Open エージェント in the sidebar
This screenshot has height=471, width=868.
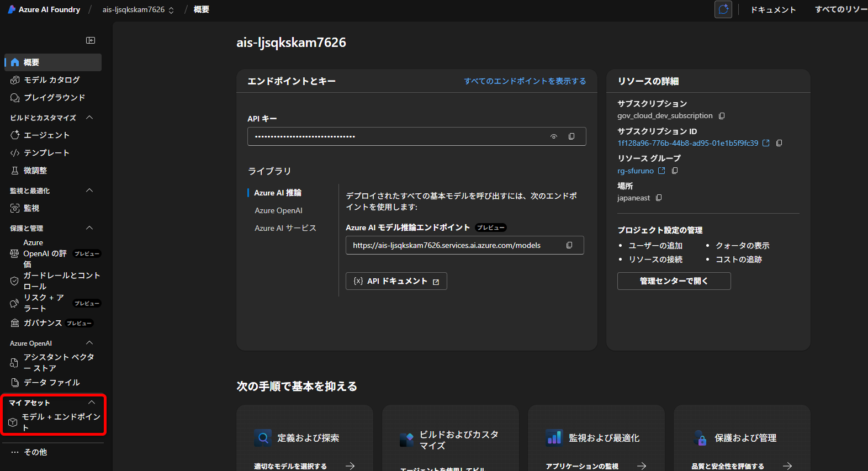coord(53,135)
